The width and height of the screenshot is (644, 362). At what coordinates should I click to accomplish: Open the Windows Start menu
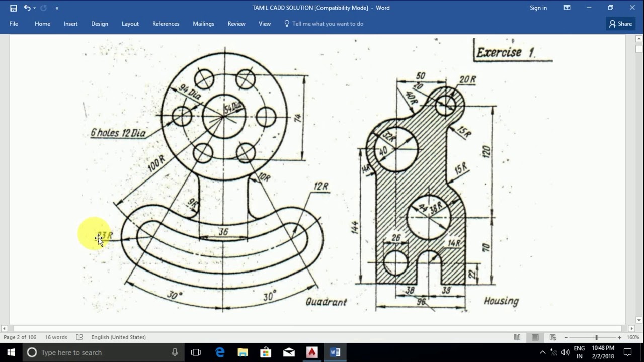[11, 352]
